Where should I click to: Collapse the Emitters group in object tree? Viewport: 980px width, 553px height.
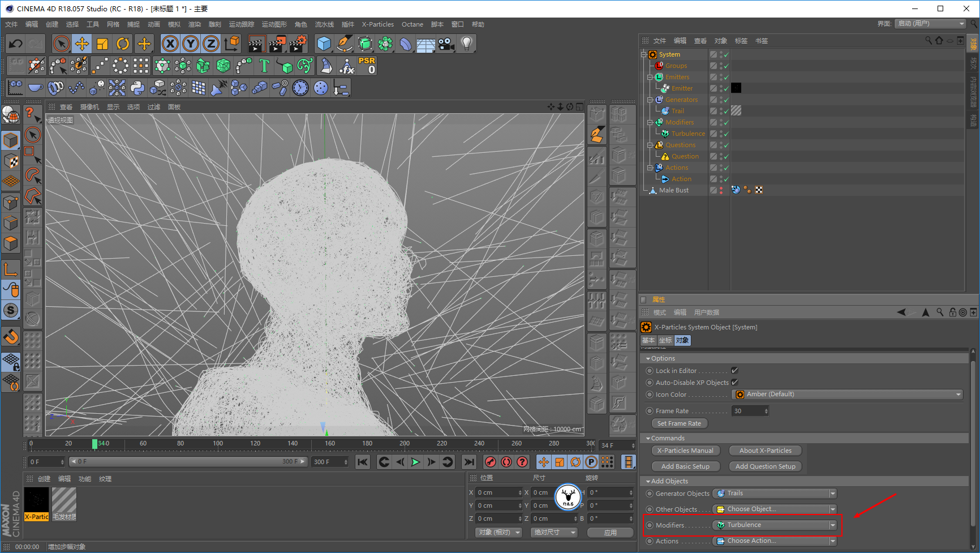(x=650, y=77)
